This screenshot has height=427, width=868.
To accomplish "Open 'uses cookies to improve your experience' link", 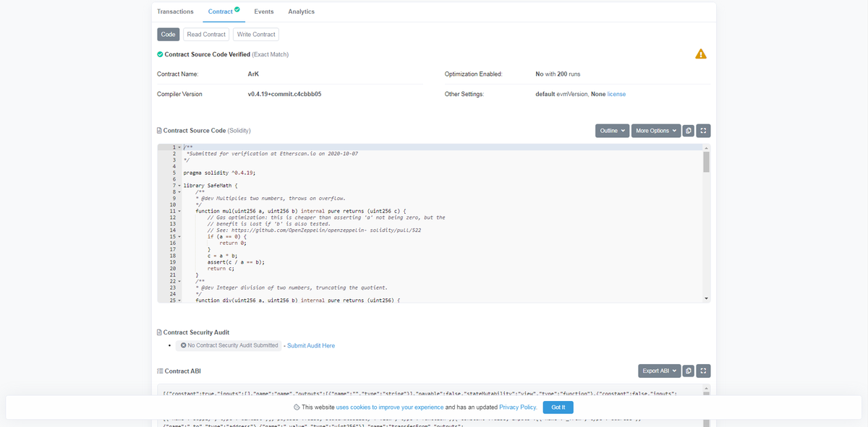I will coord(390,407).
